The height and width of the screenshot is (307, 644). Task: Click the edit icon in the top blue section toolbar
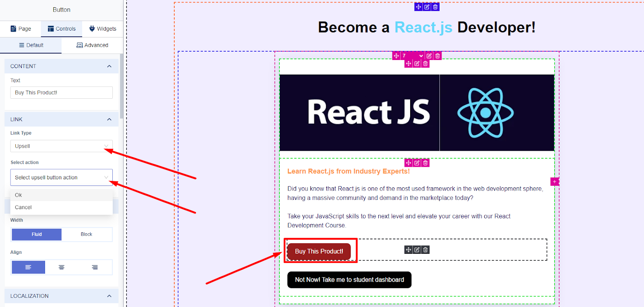point(427,7)
